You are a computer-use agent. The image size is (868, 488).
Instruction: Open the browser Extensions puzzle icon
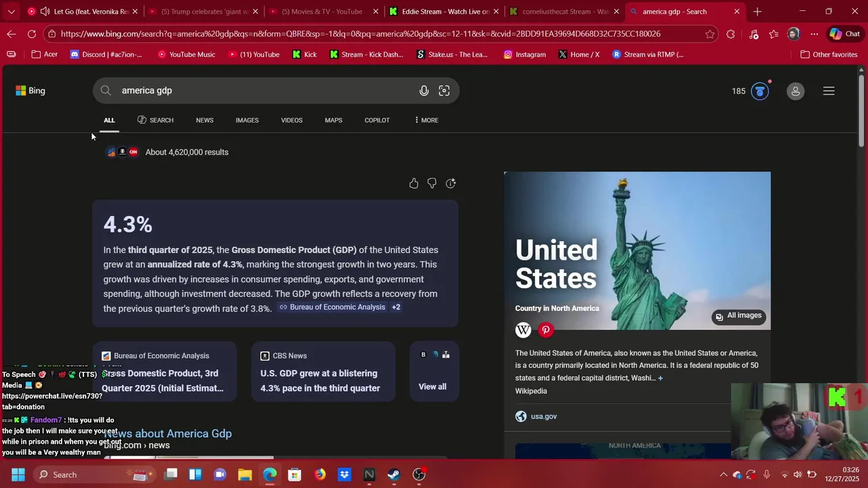(x=730, y=34)
